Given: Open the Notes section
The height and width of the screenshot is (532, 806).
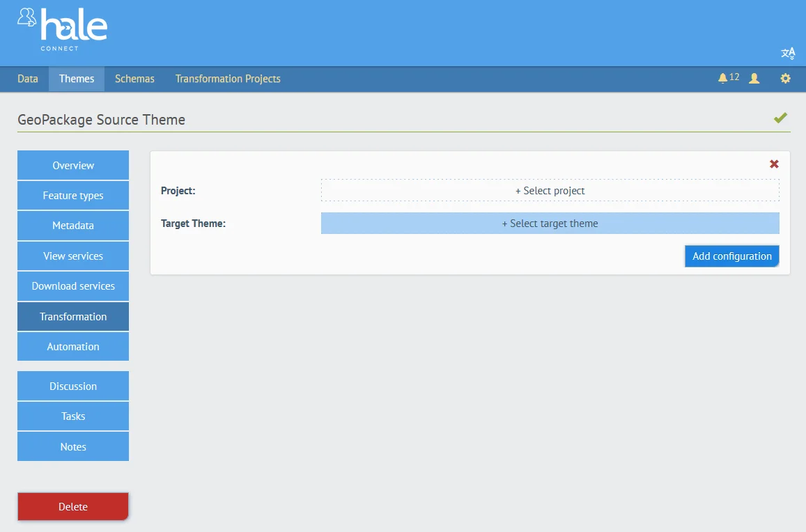Looking at the screenshot, I should pos(72,446).
